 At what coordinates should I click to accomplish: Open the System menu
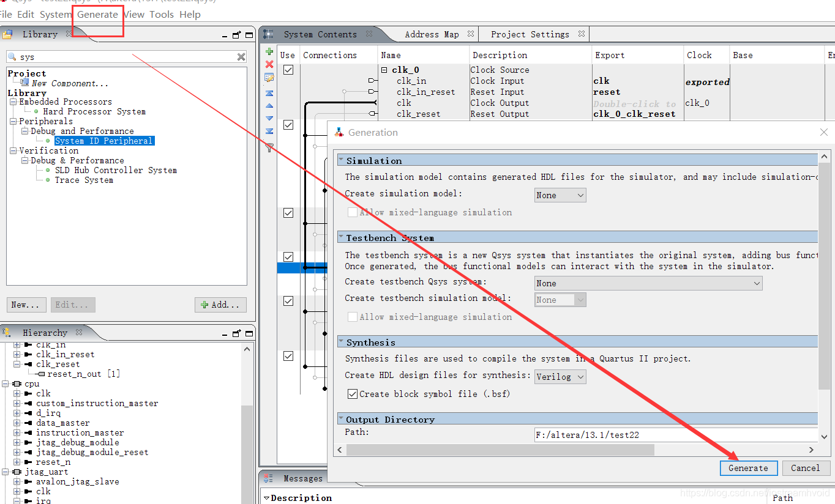point(56,14)
